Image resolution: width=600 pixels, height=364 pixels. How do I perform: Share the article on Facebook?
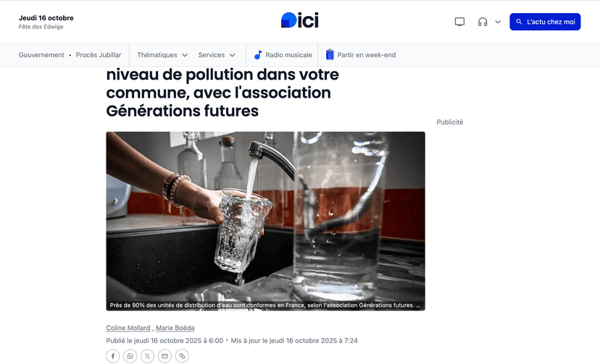coord(113,356)
